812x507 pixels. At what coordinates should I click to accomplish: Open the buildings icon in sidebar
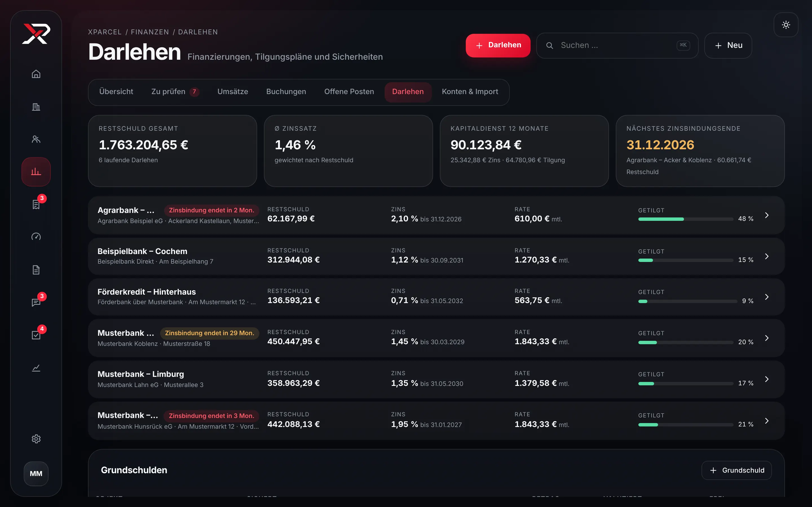[36, 107]
